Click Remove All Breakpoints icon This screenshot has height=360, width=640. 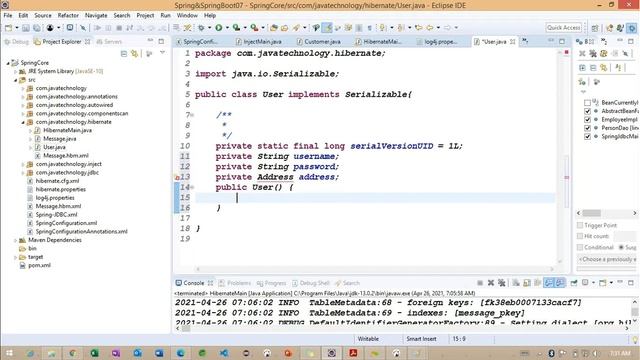[593, 53]
